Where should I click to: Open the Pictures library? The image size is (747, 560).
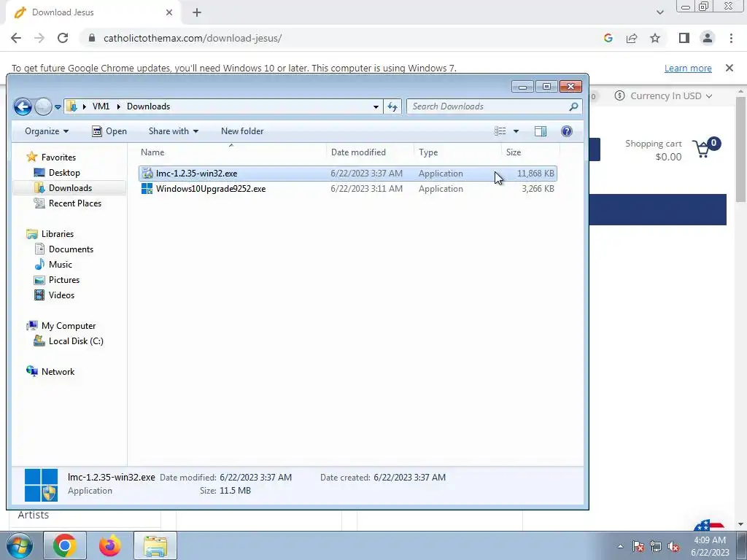coord(64,279)
